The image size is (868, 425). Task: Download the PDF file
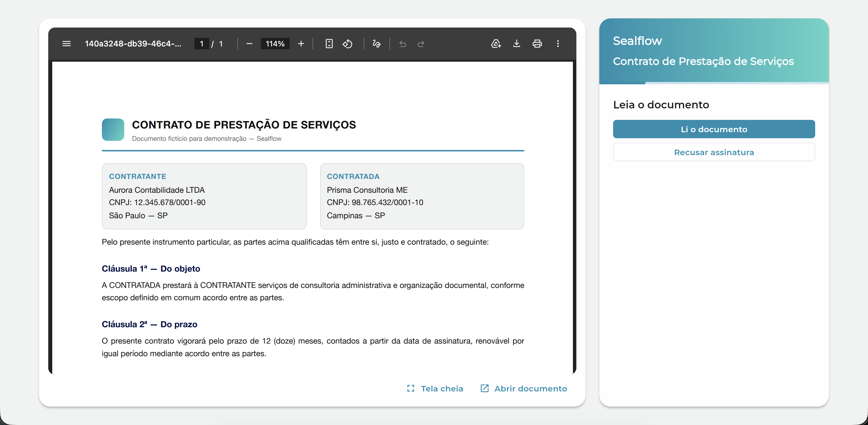click(516, 44)
